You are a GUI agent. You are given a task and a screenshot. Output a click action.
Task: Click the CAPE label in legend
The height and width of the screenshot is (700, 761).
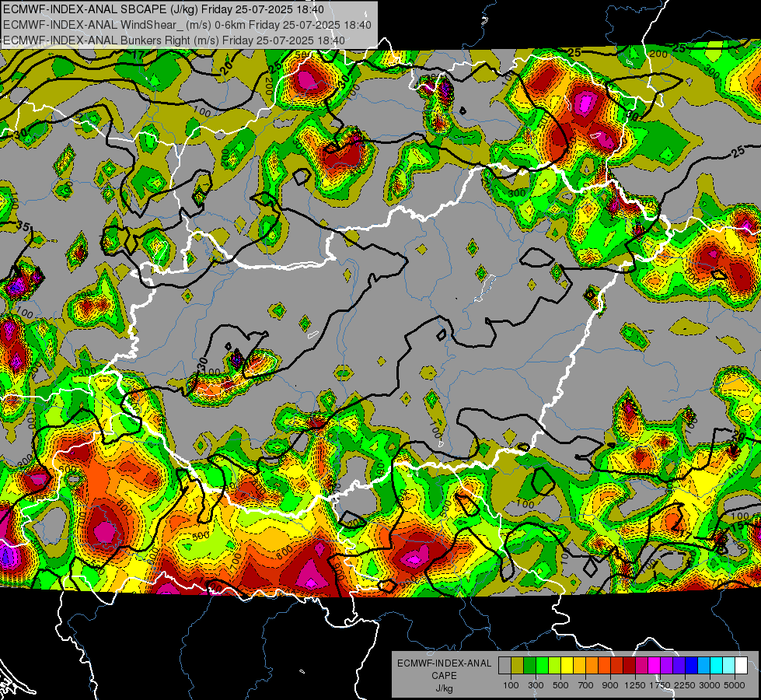(444, 676)
